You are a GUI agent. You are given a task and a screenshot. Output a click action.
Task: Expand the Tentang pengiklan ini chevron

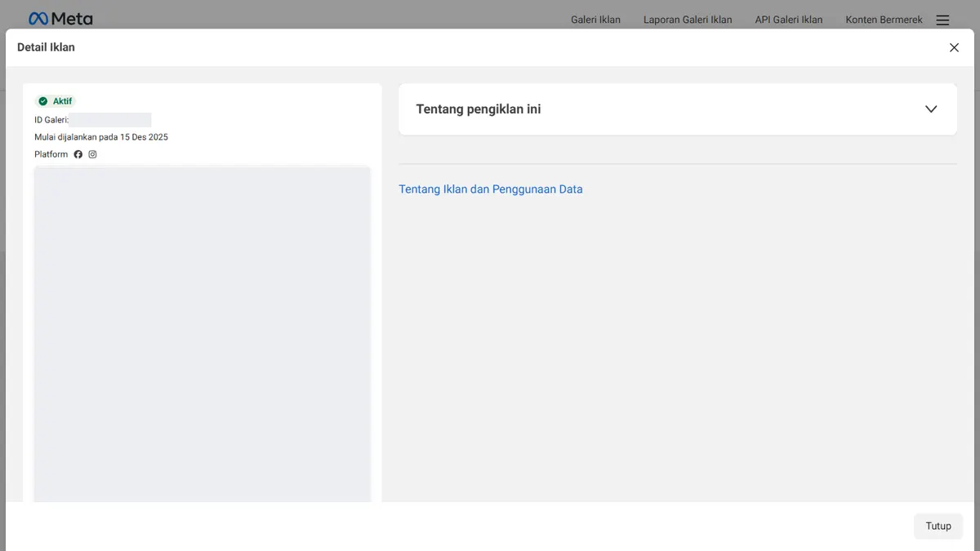[931, 109]
